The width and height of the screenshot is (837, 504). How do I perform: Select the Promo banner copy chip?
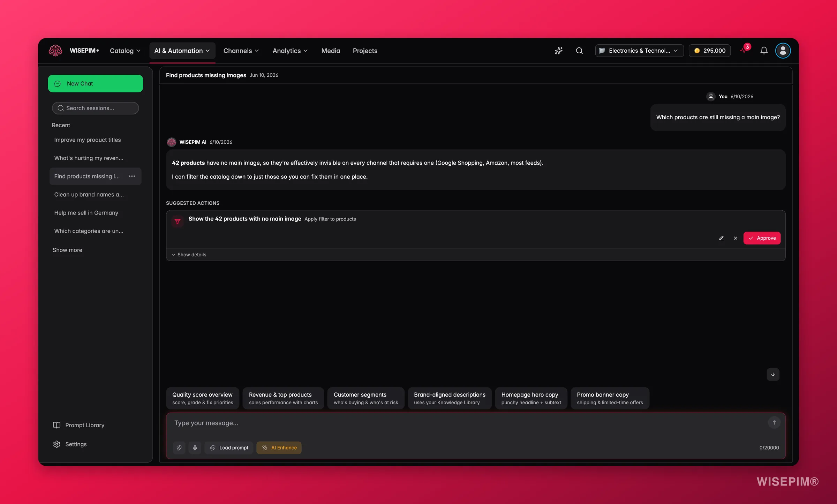click(x=610, y=398)
